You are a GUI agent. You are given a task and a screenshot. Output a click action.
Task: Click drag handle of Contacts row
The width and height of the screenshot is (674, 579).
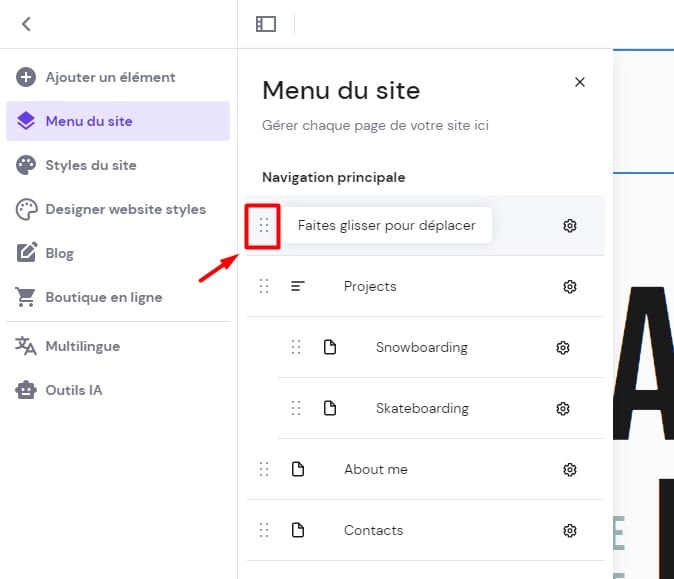264,530
